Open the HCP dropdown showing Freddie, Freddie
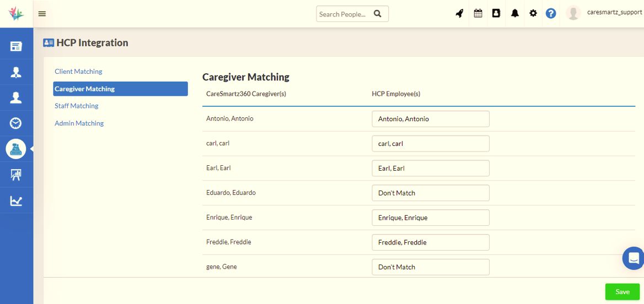Image resolution: width=644 pixels, height=304 pixels. point(430,242)
